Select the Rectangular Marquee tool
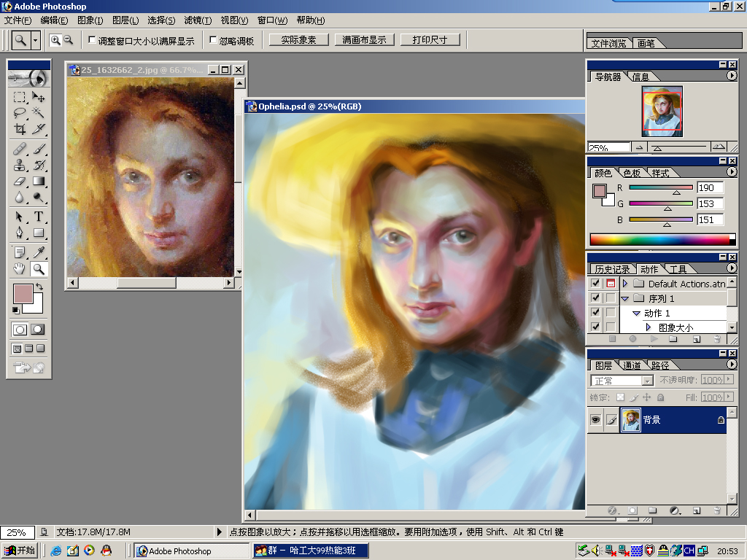The image size is (747, 560). (20, 98)
